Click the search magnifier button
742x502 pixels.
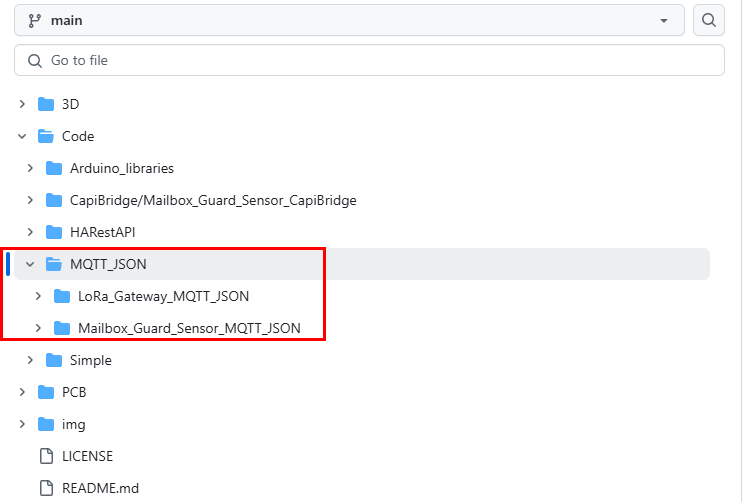click(x=709, y=20)
